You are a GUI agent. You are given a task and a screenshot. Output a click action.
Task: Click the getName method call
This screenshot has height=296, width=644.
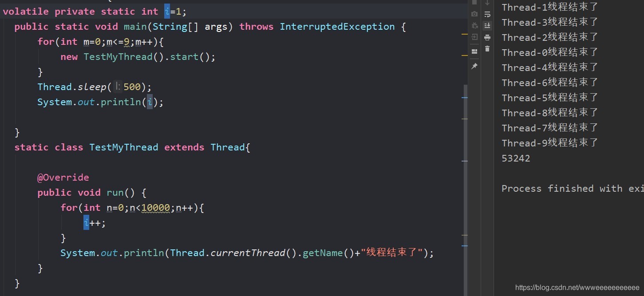click(323, 253)
